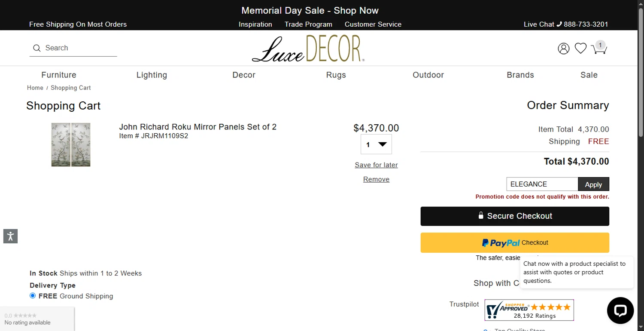
Task: Remove the item from cart
Action: click(x=376, y=179)
